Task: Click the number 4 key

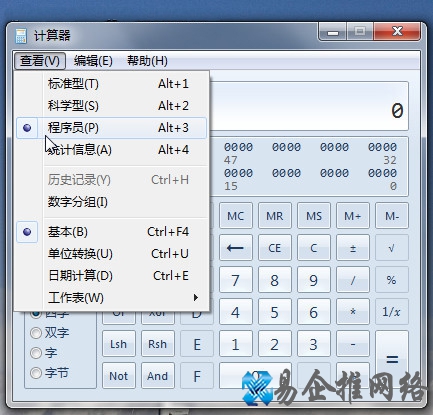Action: (x=236, y=312)
